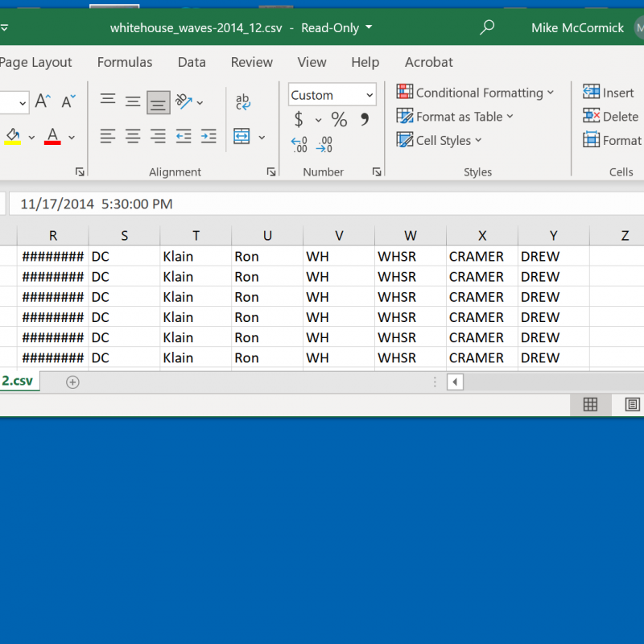The width and height of the screenshot is (644, 644).
Task: Click the Wrap Text icon
Action: (242, 101)
